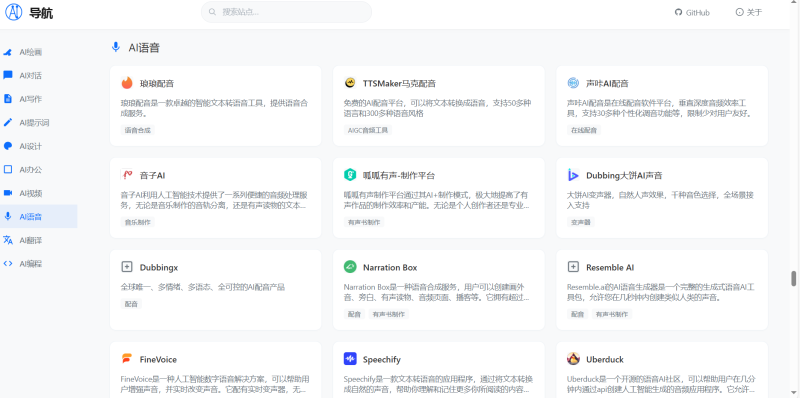Click the Dubbing大饼AI声音 play logo
This screenshot has height=398, width=800.
(573, 175)
